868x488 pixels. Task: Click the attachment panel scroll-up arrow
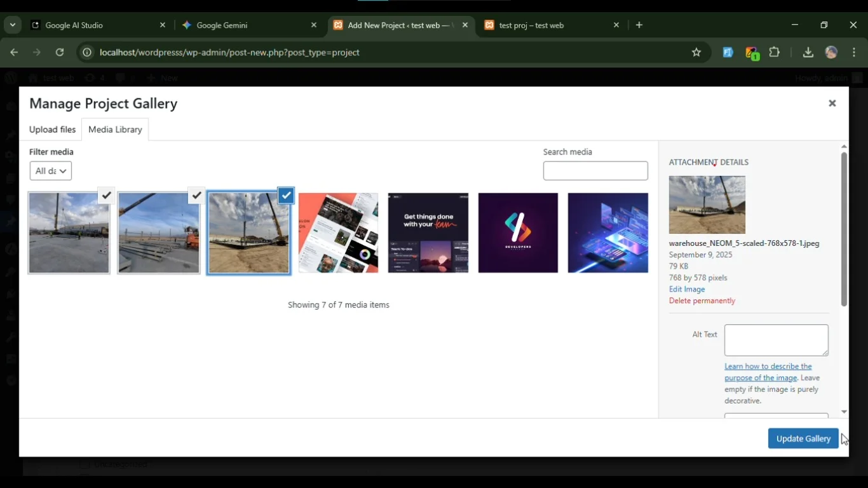pyautogui.click(x=844, y=146)
